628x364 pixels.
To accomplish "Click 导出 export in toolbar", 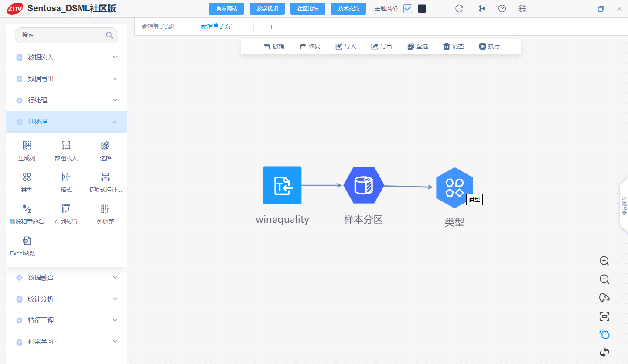I will (382, 46).
